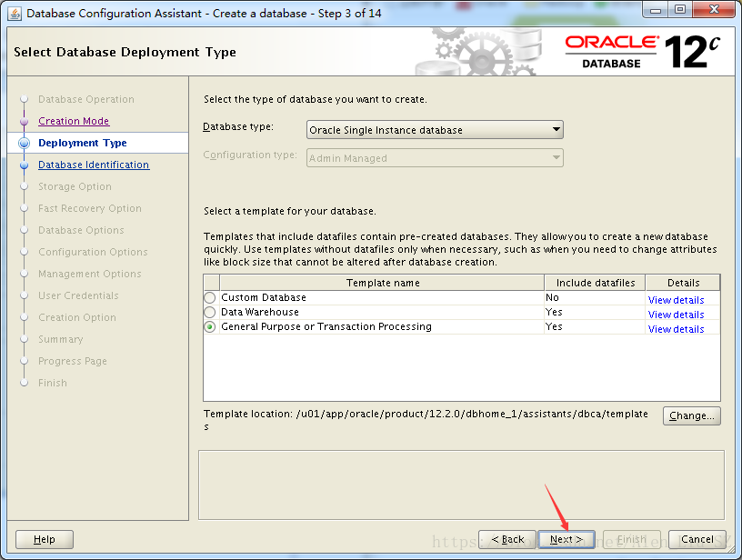Maximize the Database Configuration Assistant window

[680, 10]
